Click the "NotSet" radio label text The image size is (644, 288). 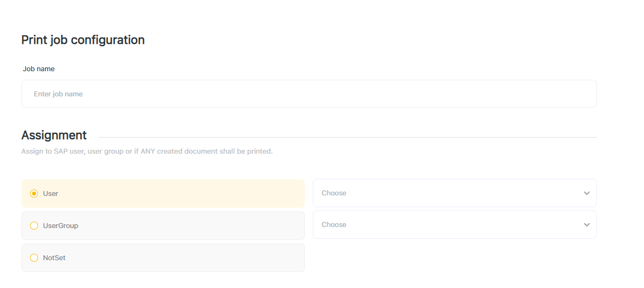click(x=54, y=257)
